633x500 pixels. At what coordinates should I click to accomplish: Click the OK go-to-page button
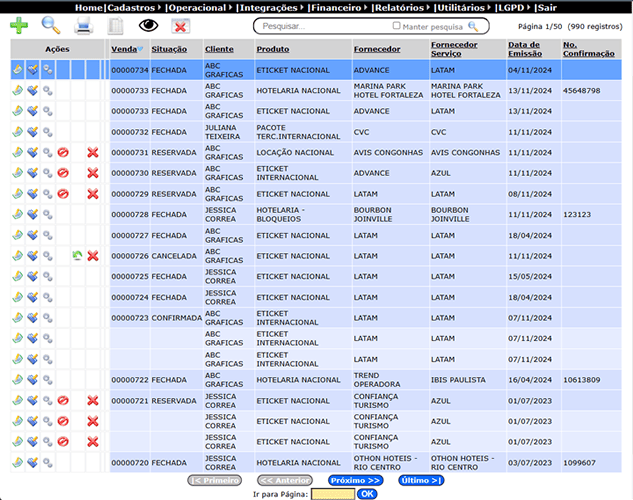coord(367,494)
